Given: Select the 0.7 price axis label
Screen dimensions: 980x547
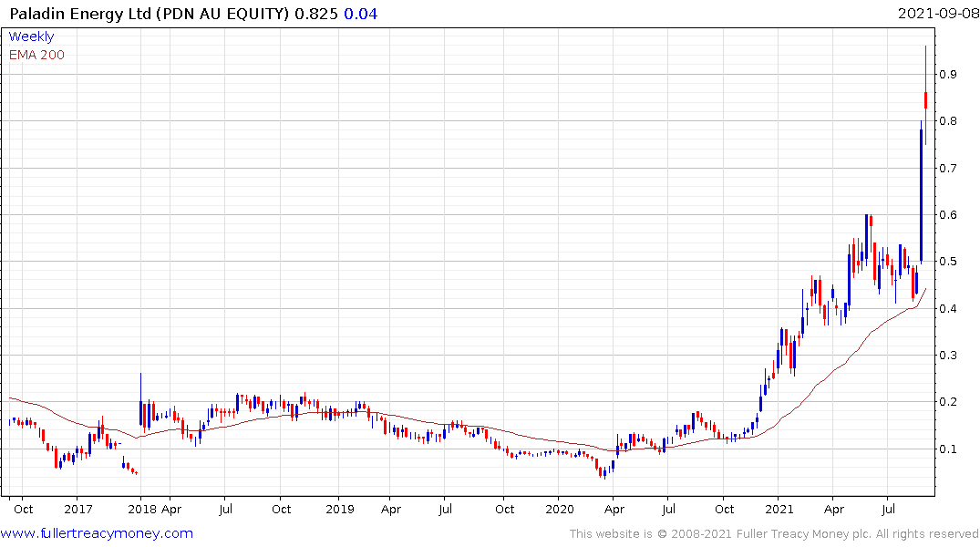Looking at the screenshot, I should click(x=948, y=168).
